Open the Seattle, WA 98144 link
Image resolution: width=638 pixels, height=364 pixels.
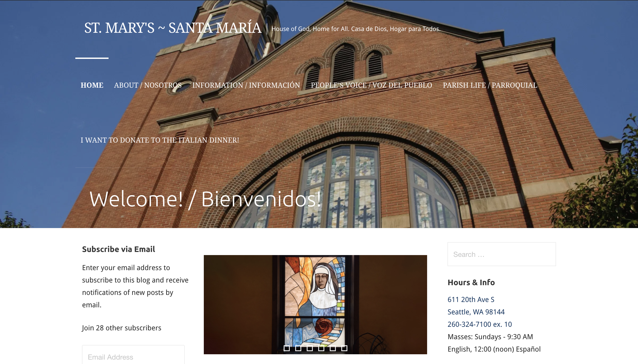(x=476, y=312)
